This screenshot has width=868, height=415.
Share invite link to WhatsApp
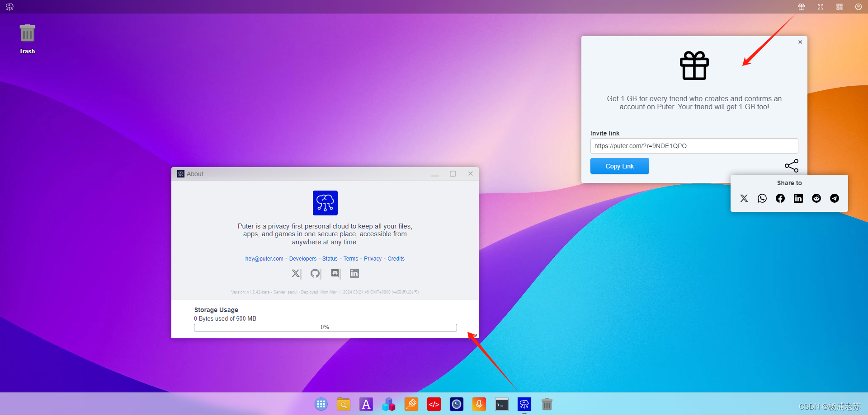tap(762, 198)
